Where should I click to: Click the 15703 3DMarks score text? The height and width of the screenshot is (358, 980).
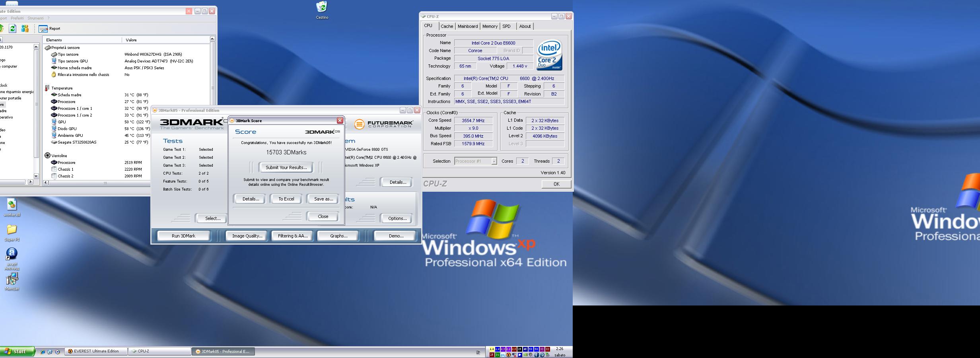(286, 152)
